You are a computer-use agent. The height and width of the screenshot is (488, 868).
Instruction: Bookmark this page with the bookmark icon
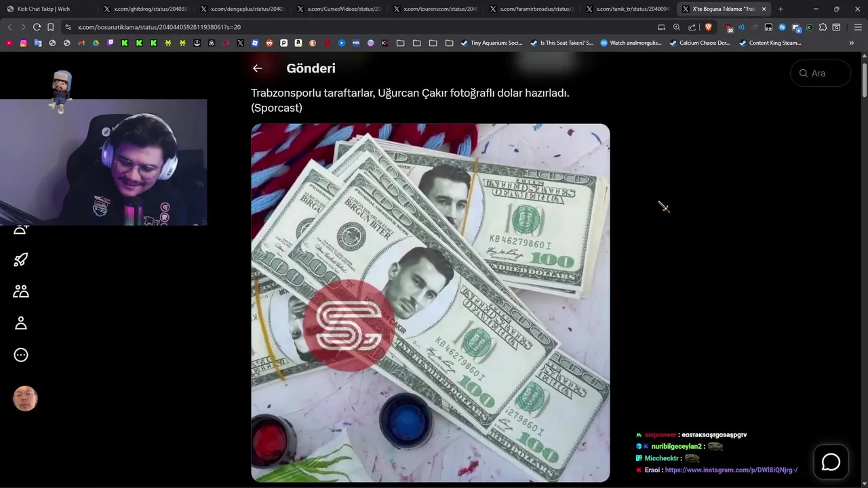point(50,27)
